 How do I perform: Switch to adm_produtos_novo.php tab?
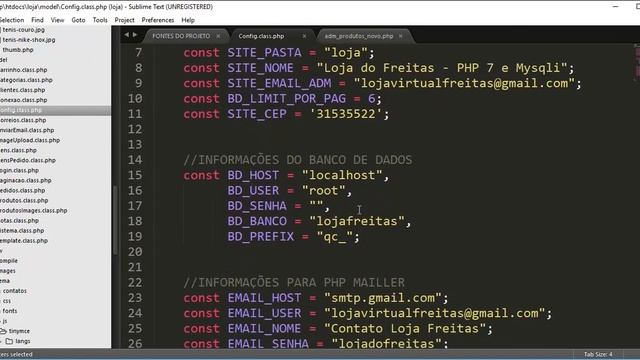click(359, 36)
